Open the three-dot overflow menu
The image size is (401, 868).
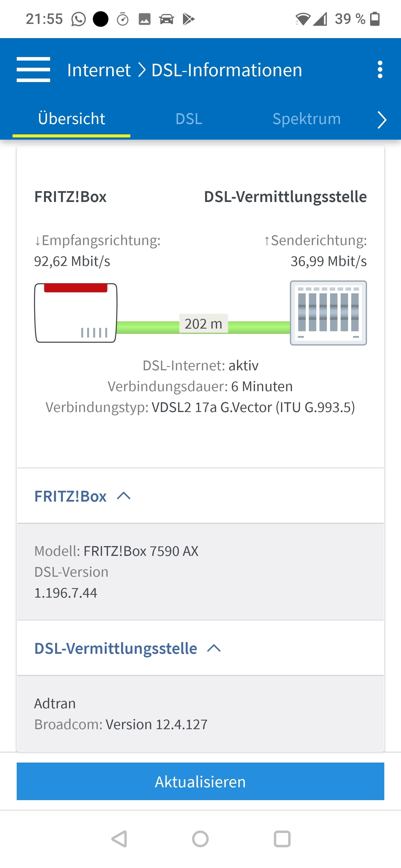[380, 70]
